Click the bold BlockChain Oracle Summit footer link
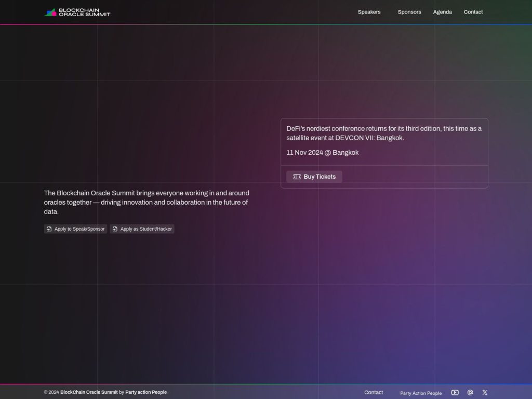This screenshot has width=532, height=399. [x=89, y=392]
